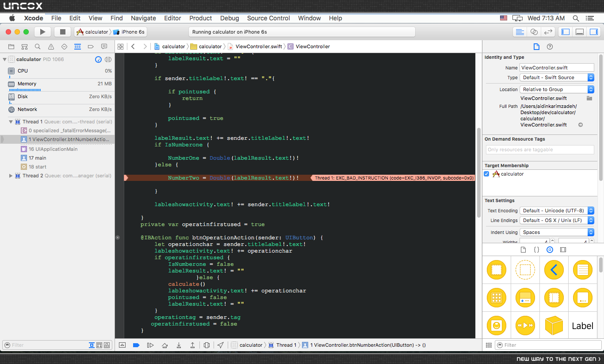Open the breakpoint navigator icon

tap(91, 46)
